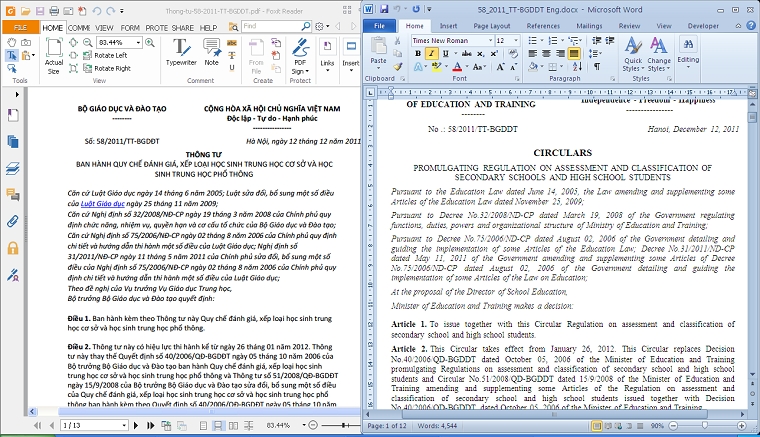Screen dimensions: 760x437
Task: Select the Hand tool in Foxit Reader
Action: 11,43
